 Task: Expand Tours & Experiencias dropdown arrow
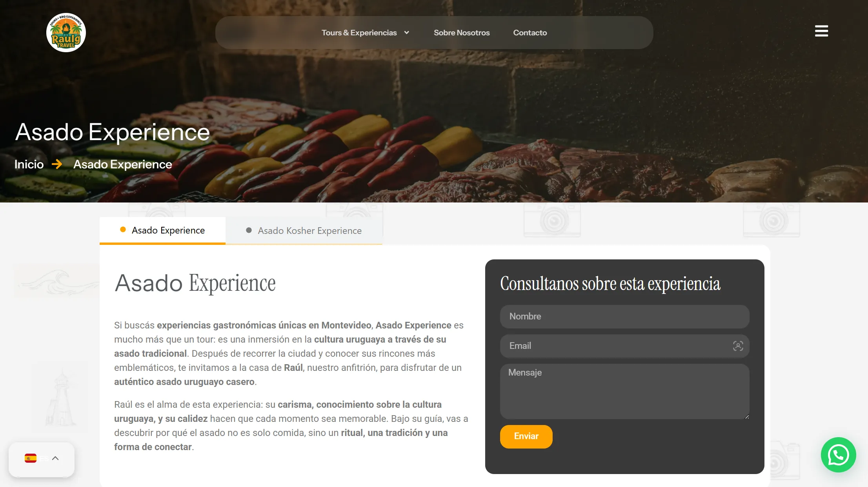point(407,33)
